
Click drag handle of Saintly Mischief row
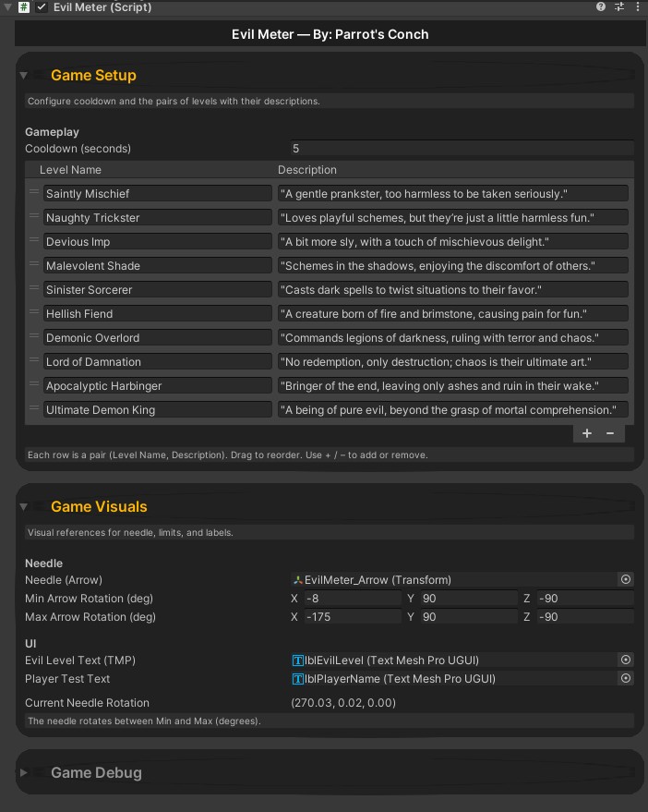34,192
